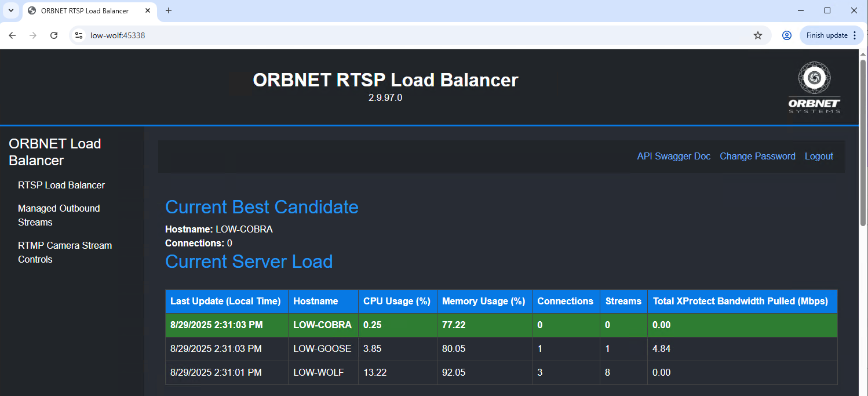Click memory usage value 77.22
The height and width of the screenshot is (396, 868).
pos(454,325)
